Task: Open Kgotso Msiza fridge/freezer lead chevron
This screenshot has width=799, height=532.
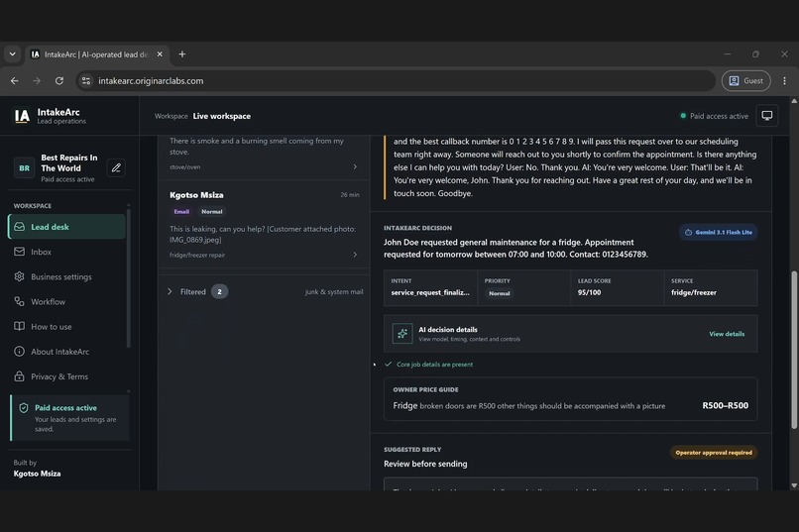Action: 355,255
